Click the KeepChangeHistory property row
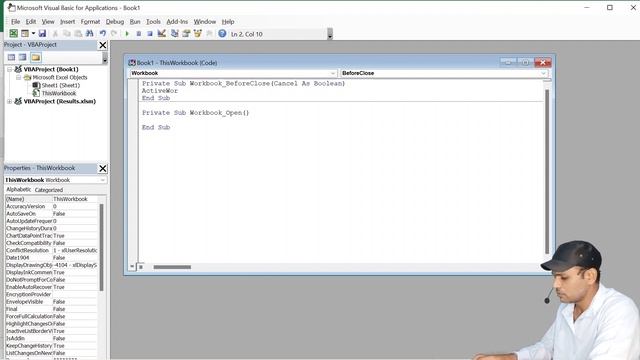Image resolution: width=640 pixels, height=360 pixels. pos(52,346)
